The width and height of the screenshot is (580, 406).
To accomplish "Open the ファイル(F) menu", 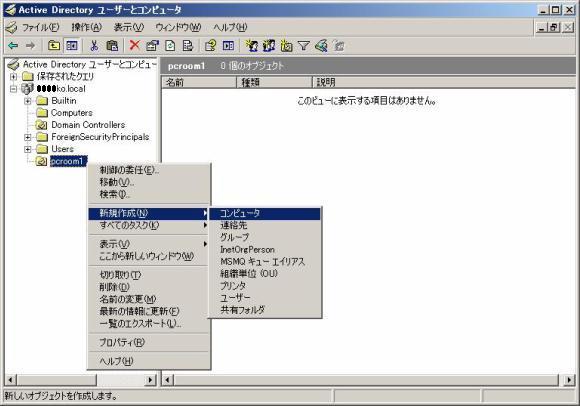I will (41, 27).
